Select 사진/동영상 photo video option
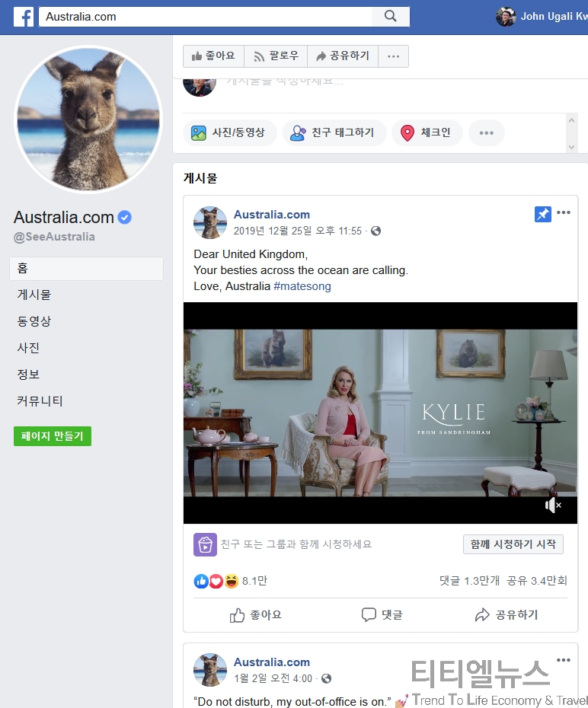Viewport: 588px width, 708px height. click(x=230, y=132)
